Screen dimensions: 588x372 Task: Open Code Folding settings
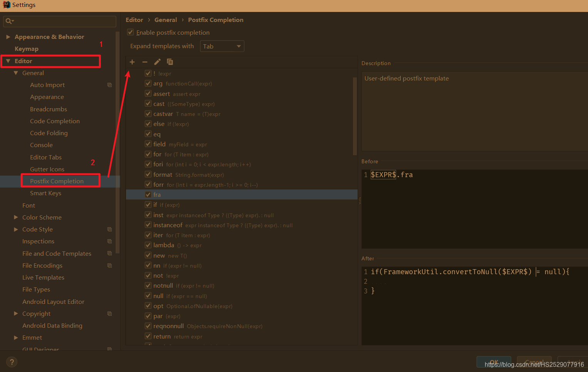(49, 133)
